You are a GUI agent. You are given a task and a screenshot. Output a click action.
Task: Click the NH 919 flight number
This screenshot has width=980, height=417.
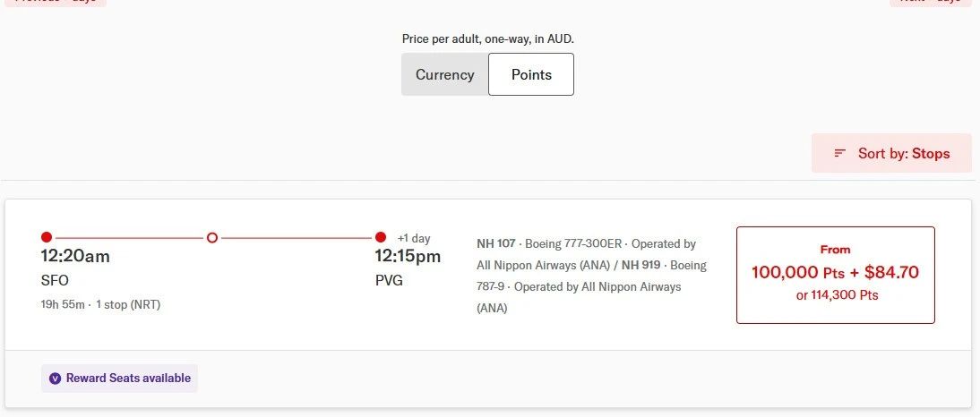click(x=640, y=265)
